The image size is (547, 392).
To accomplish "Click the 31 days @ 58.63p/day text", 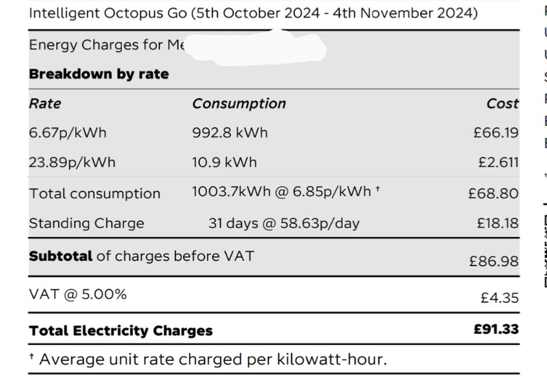I will [x=284, y=223].
